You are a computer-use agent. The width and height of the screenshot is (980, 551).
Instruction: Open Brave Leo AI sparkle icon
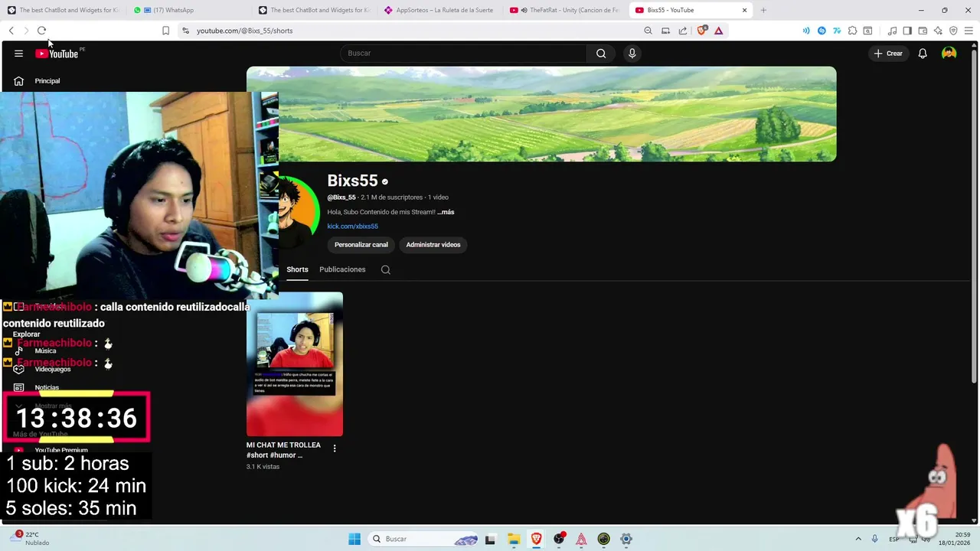[x=938, y=31]
